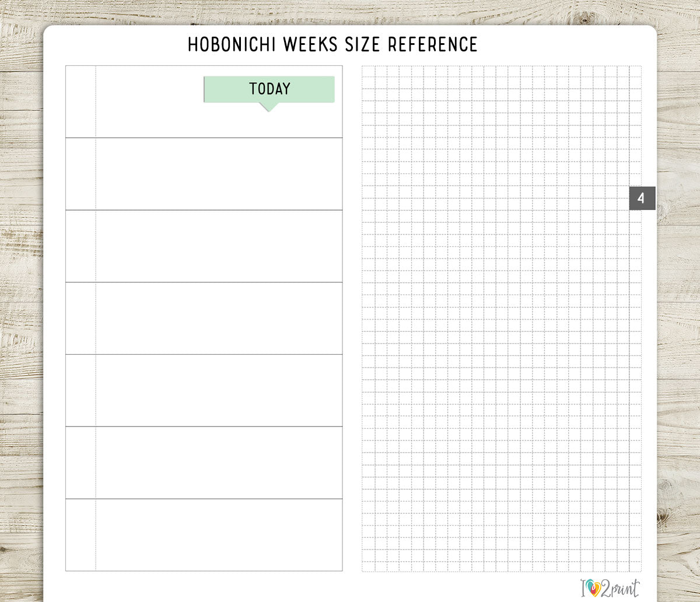Click the I ♥ 2 print logo
700x602 pixels.
coord(610,587)
